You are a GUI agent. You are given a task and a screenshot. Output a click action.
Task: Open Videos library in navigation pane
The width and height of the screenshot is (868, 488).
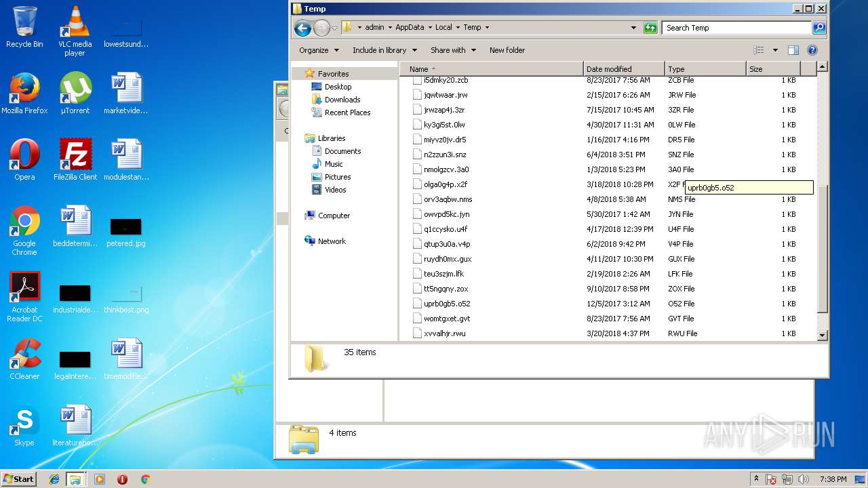coord(335,190)
